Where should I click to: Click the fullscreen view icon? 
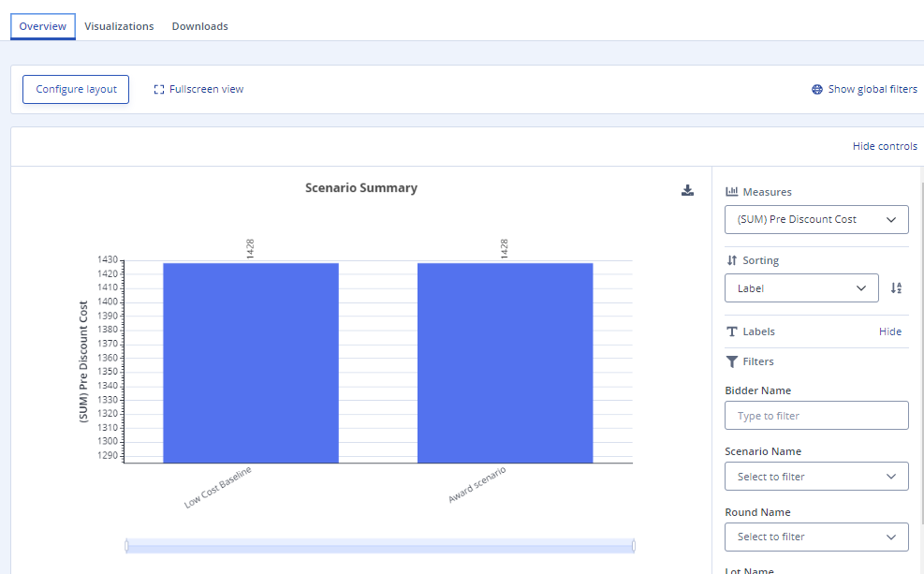(x=159, y=90)
